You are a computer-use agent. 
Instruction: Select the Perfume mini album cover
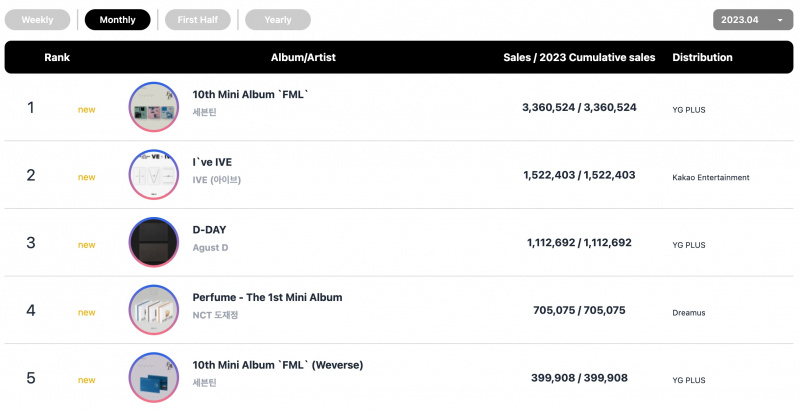pyautogui.click(x=154, y=310)
